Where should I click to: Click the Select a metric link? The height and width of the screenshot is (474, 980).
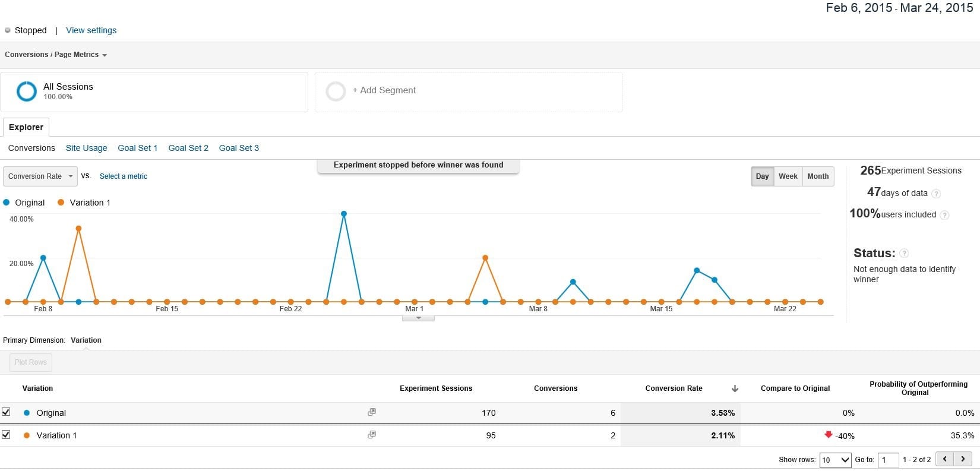[124, 176]
